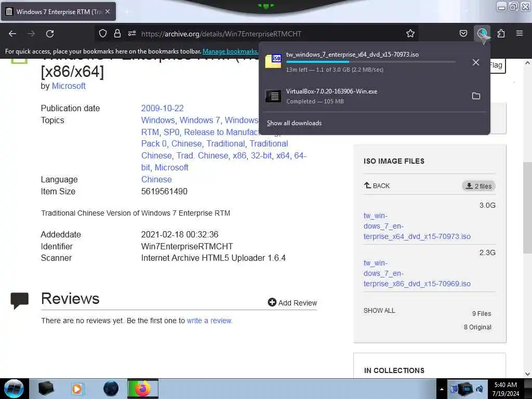Launch the media player taskbar icon
This screenshot has height=399, width=532.
tap(77, 389)
